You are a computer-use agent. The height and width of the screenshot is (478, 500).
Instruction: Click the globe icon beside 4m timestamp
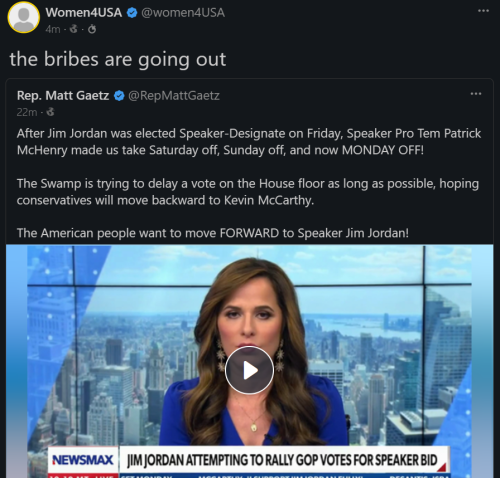(73, 29)
